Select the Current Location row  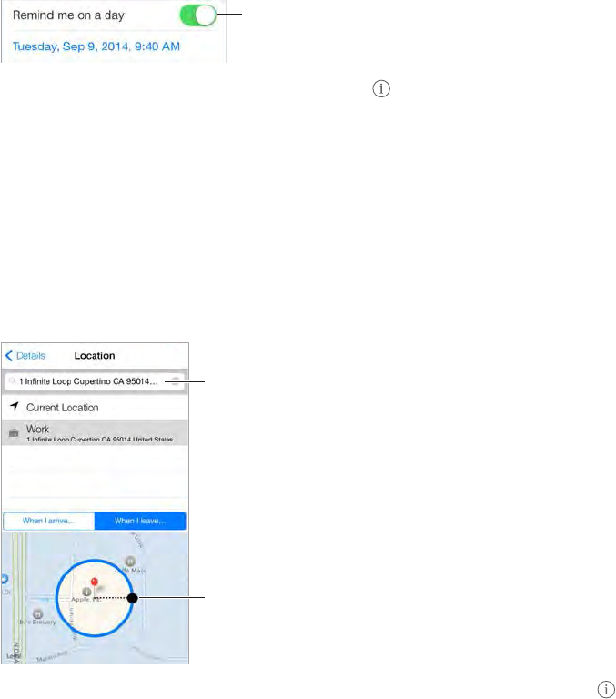coord(95,407)
